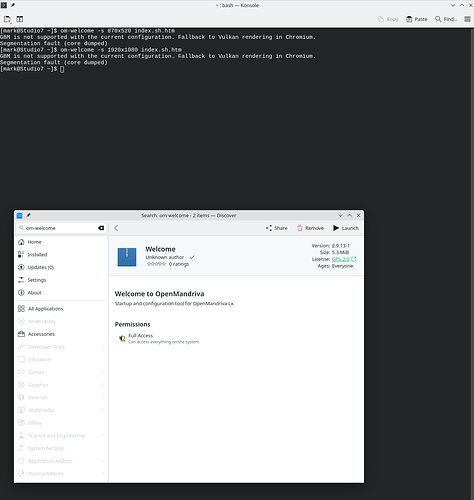Click the Multimedia icon in sidebar

coord(21,410)
